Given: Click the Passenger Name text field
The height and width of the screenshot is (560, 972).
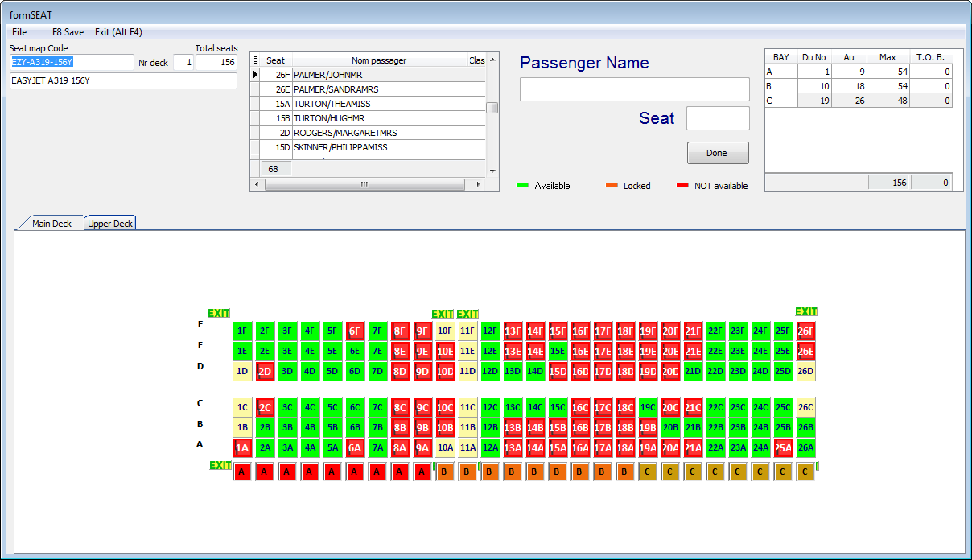Looking at the screenshot, I should tap(634, 89).
